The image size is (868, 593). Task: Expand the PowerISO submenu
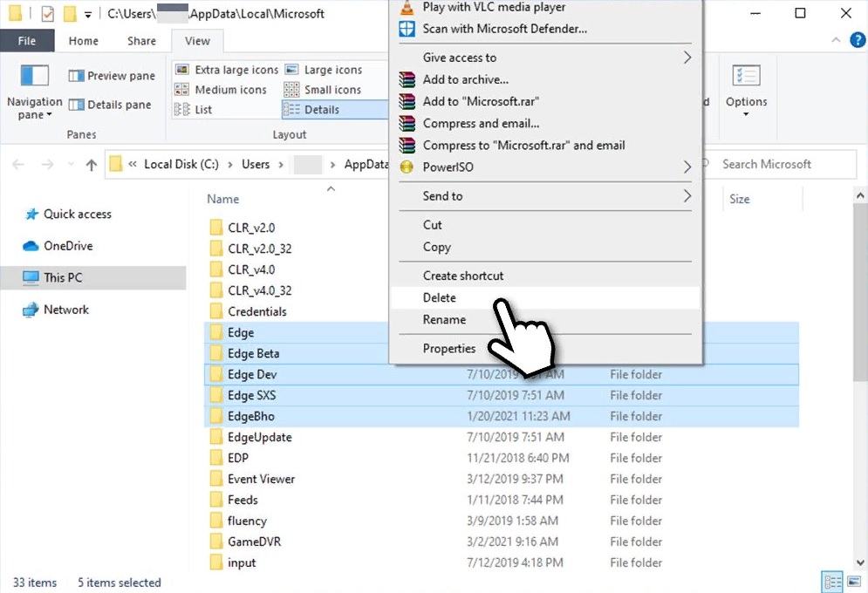pyautogui.click(x=545, y=167)
